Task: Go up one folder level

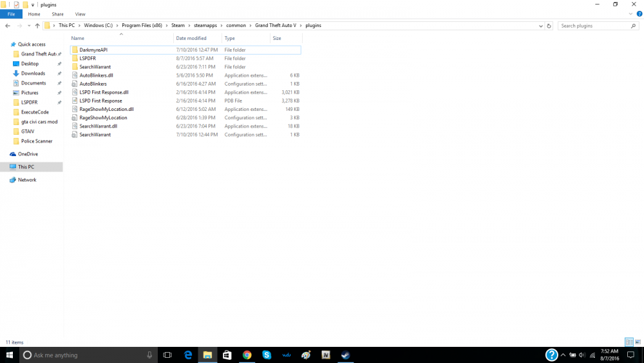Action: pyautogui.click(x=37, y=26)
